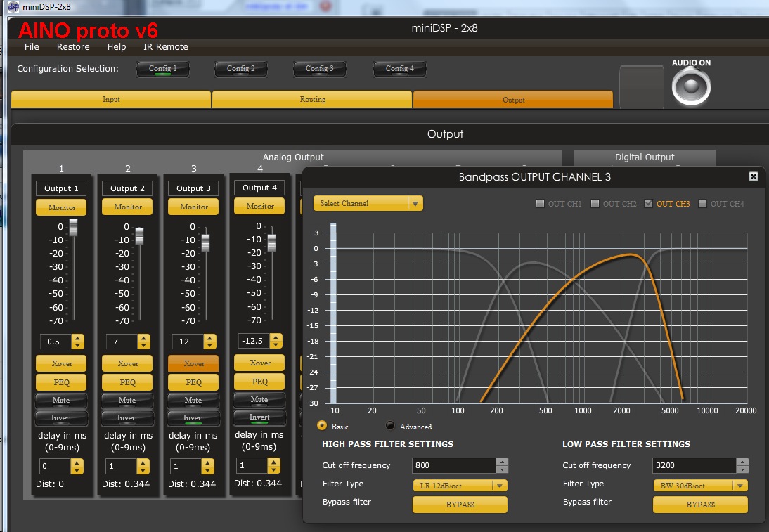This screenshot has height=532, width=769.
Task: Open Xover settings for Output 4
Action: 259,363
